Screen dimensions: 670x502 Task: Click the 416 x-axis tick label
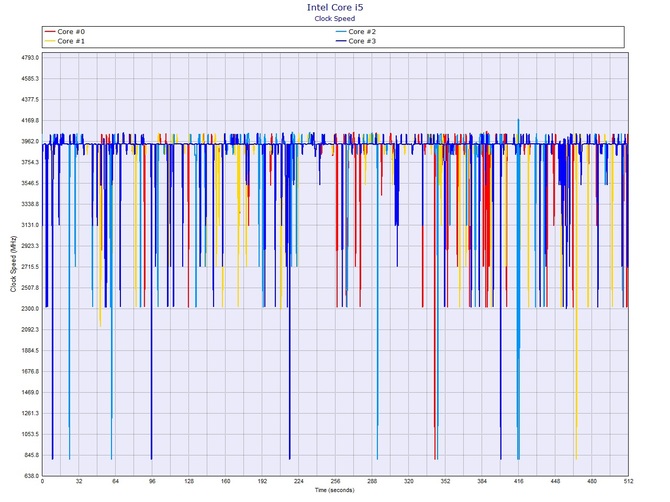[x=519, y=481]
